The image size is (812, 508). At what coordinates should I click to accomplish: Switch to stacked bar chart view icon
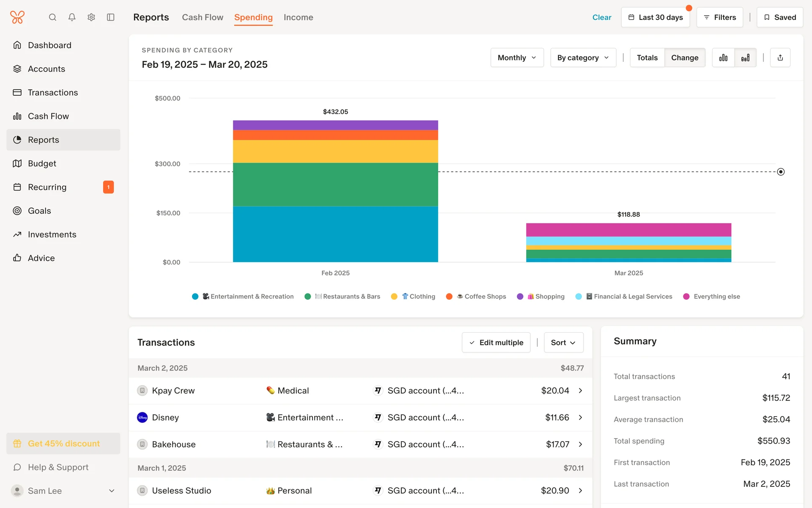[x=745, y=58]
